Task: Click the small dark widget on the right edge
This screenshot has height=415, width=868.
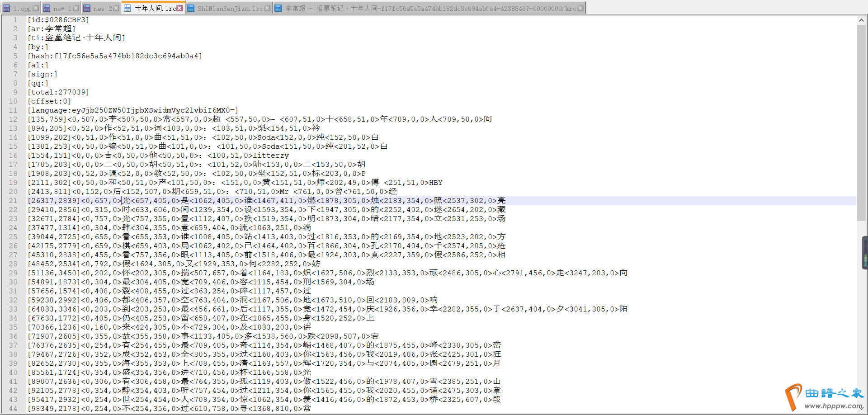Action: [x=865, y=253]
